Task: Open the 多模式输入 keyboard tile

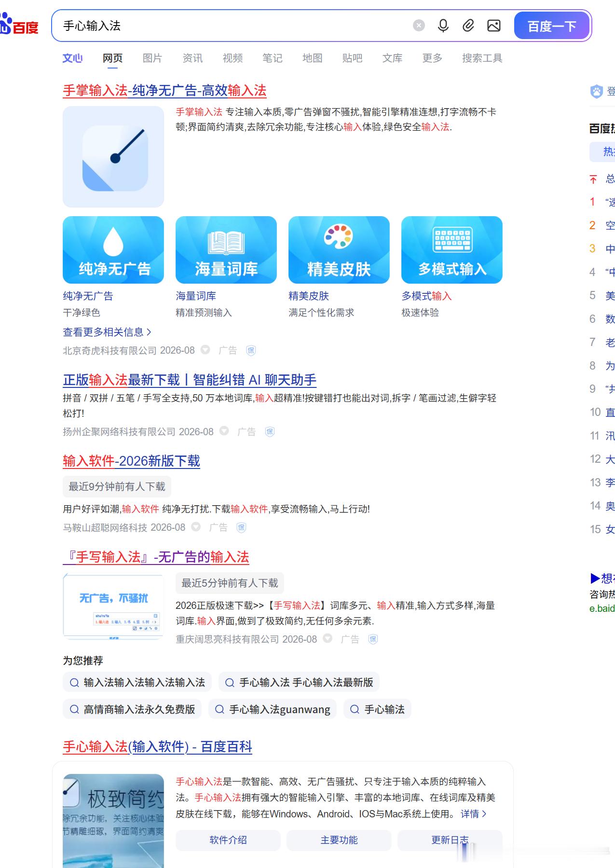Action: tap(452, 250)
